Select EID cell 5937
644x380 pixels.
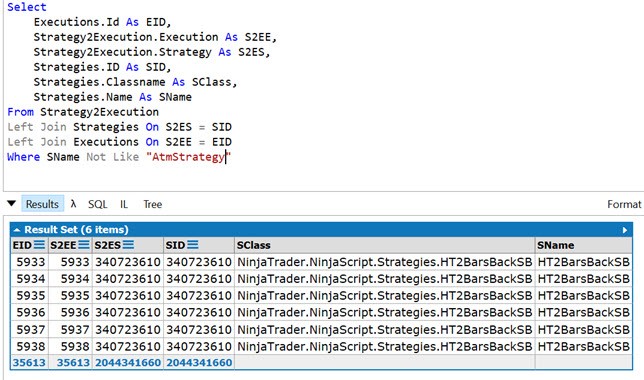click(30, 329)
